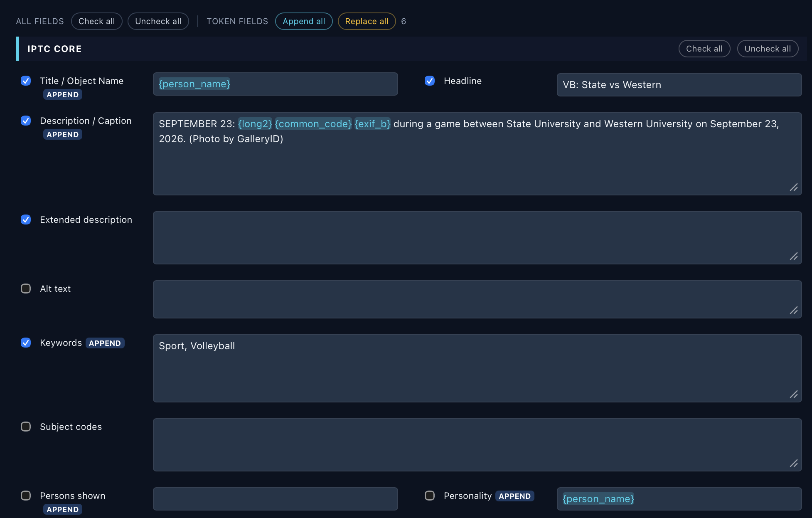Click the IPTC CORE section heading
The height and width of the screenshot is (518, 812).
click(54, 49)
